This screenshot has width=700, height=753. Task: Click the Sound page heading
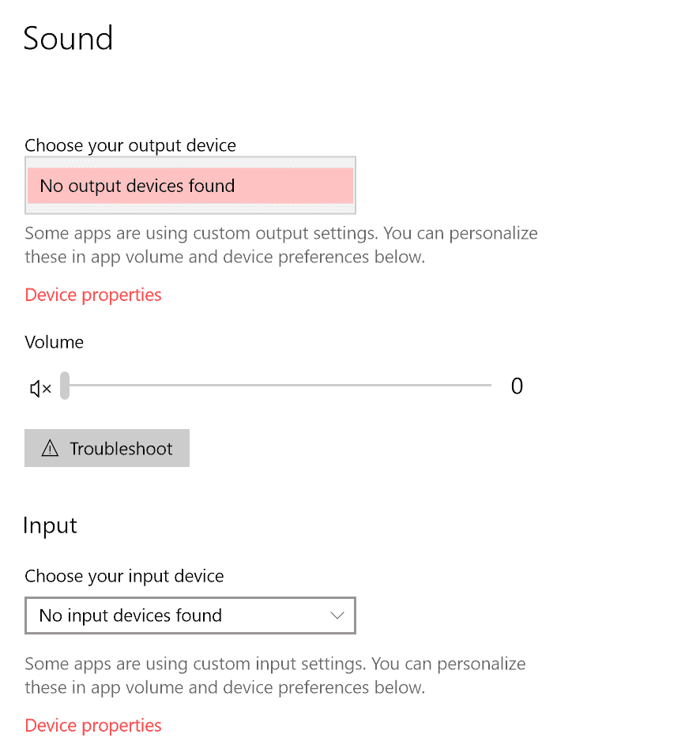click(68, 38)
